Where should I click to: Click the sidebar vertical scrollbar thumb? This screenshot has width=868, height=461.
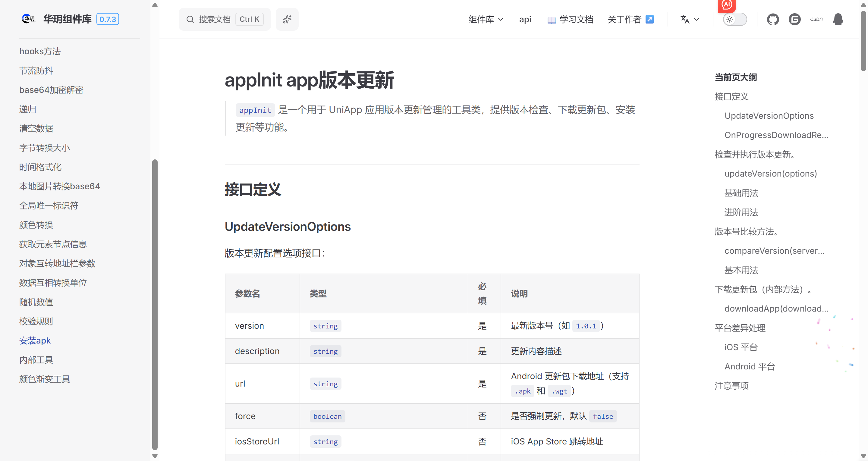[x=155, y=305]
